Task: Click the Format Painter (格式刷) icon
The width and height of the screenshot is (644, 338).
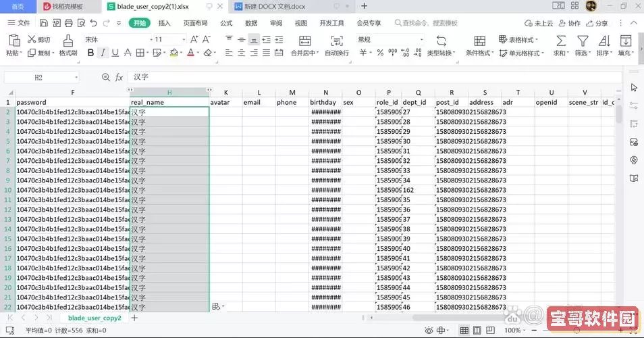Action: [68, 41]
